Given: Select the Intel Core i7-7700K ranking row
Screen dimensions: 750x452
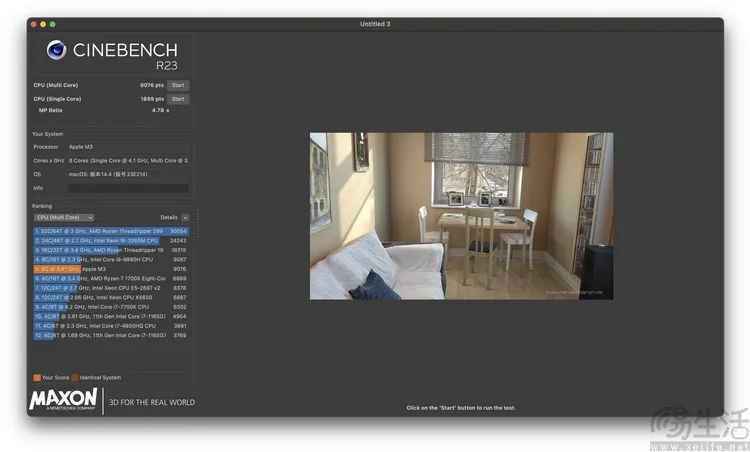Looking at the screenshot, I should click(x=111, y=307).
